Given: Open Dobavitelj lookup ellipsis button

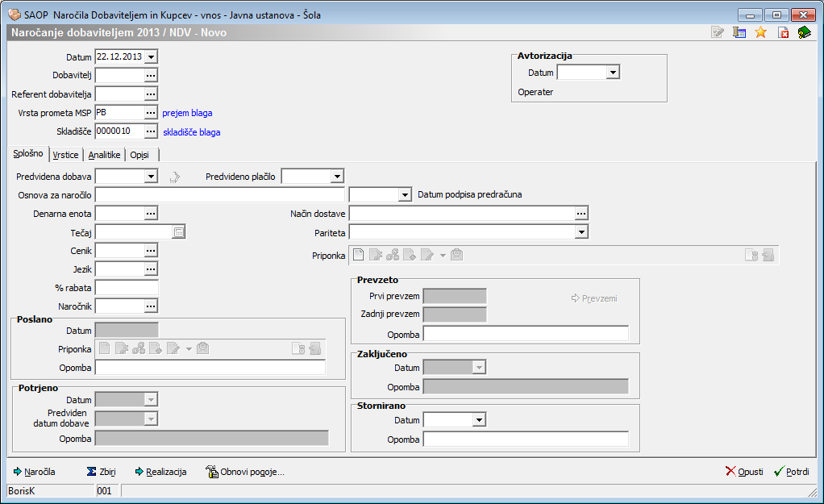Looking at the screenshot, I should tap(151, 76).
